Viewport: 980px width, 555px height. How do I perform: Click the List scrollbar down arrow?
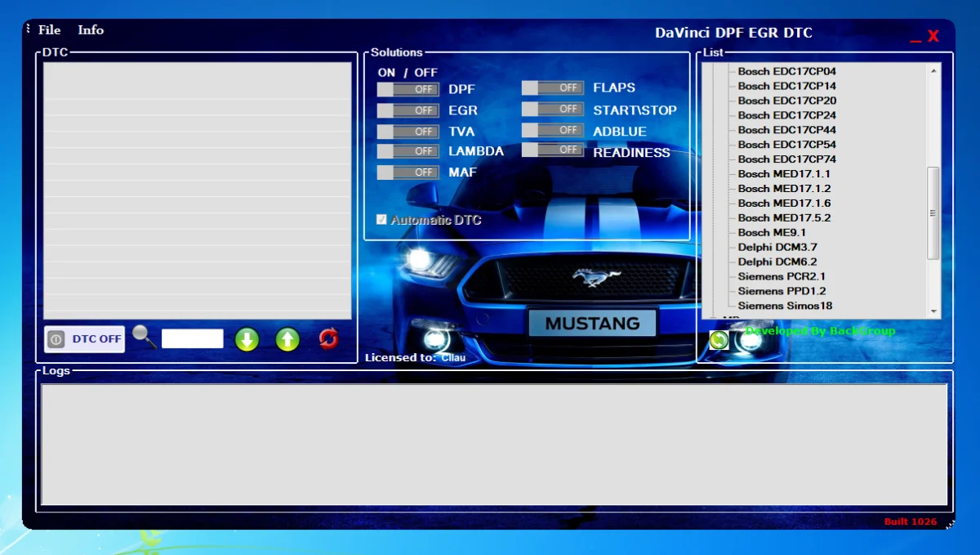click(933, 311)
